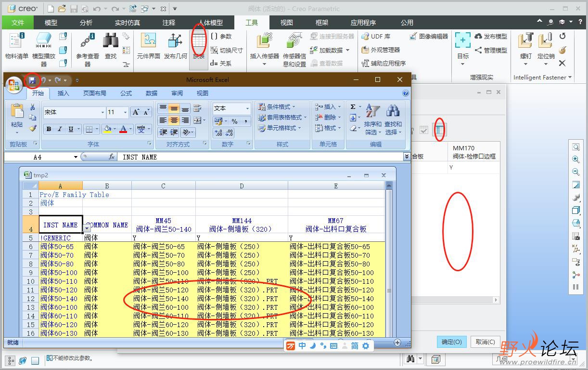This screenshot has height=370, width=588.
Task: Click the percent style button in Excel
Action: (234, 121)
